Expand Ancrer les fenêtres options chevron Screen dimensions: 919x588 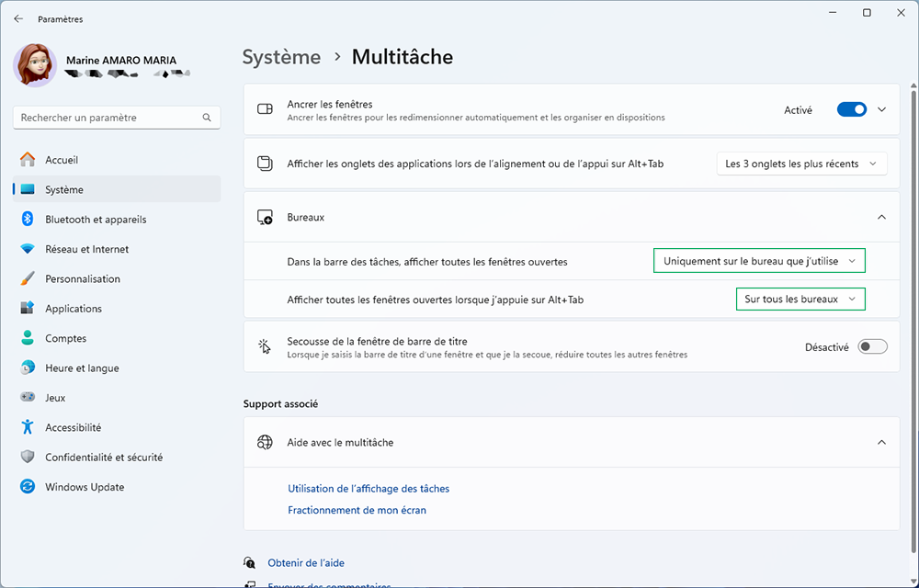[881, 109]
